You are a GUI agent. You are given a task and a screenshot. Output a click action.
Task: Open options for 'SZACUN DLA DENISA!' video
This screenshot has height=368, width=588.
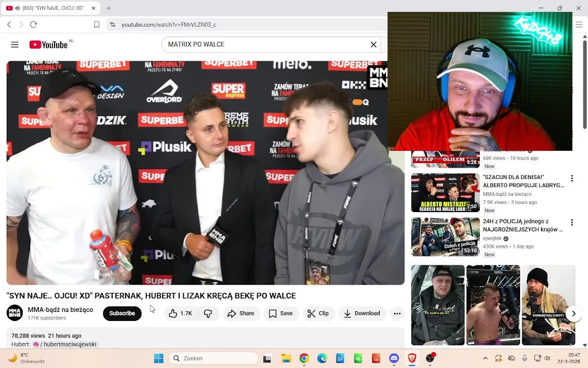point(572,178)
